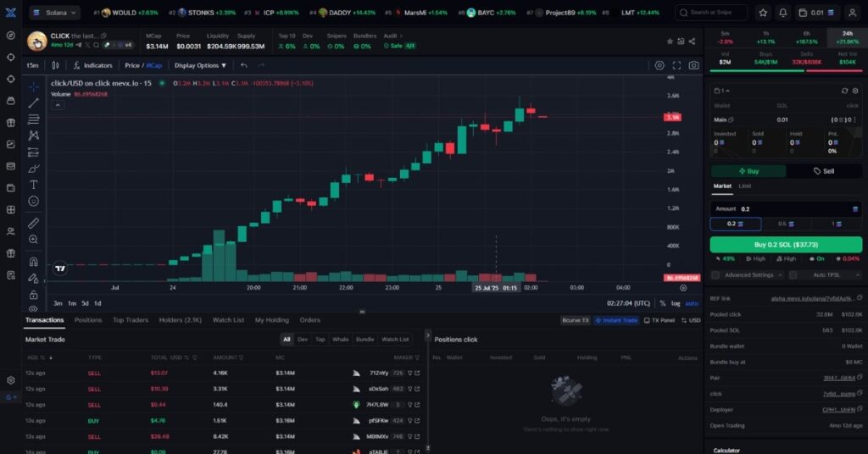The image size is (868, 454).
Task: Open the Solana network dropdown
Action: (54, 12)
